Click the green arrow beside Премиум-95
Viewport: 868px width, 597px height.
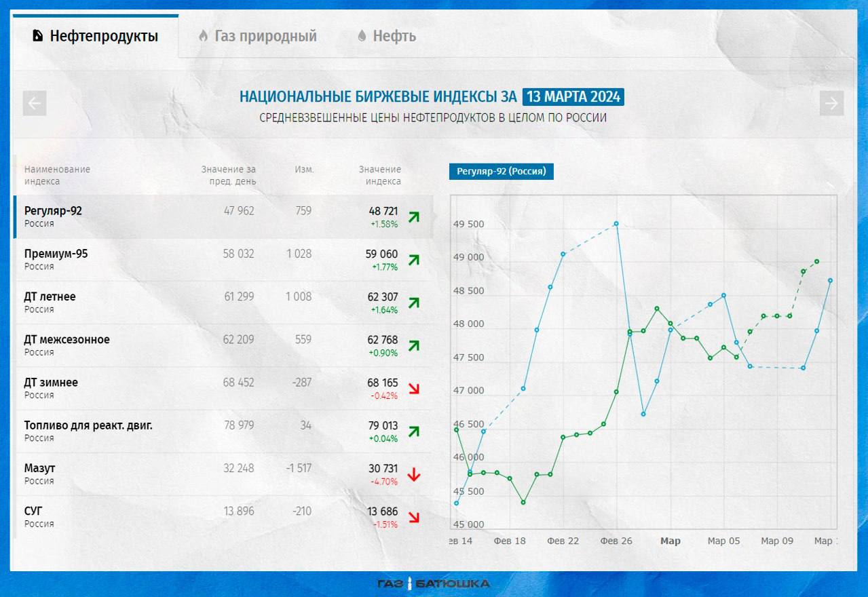pyautogui.click(x=413, y=260)
